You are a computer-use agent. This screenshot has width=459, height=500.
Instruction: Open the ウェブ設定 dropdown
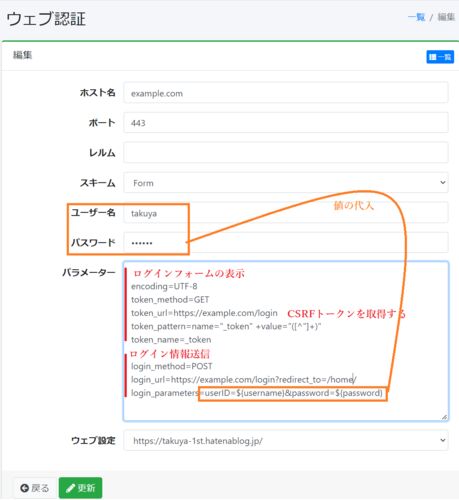pyautogui.click(x=286, y=441)
